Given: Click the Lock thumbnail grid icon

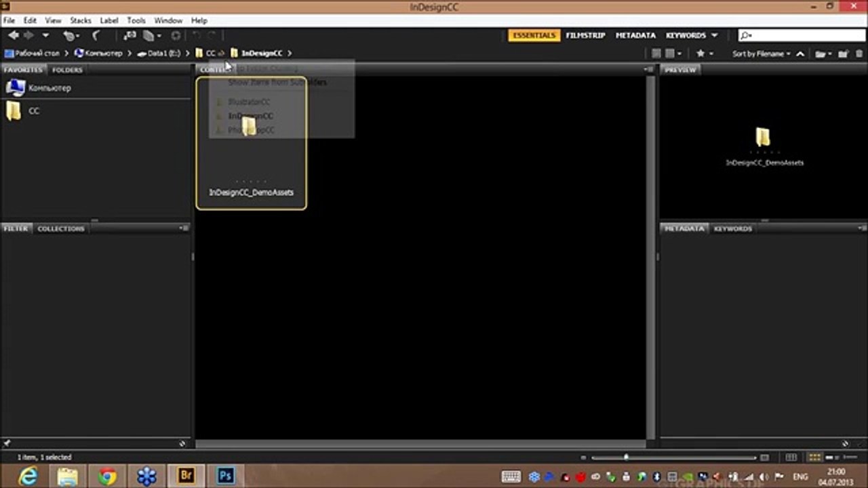Looking at the screenshot, I should pyautogui.click(x=791, y=457).
